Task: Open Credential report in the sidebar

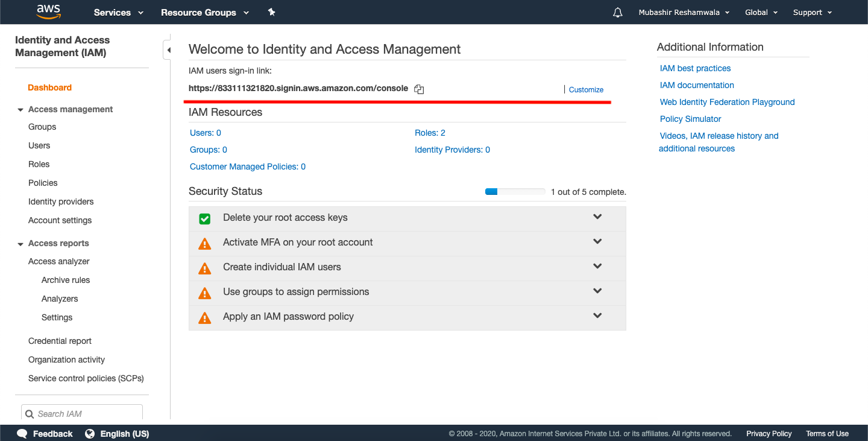Action: (x=60, y=341)
